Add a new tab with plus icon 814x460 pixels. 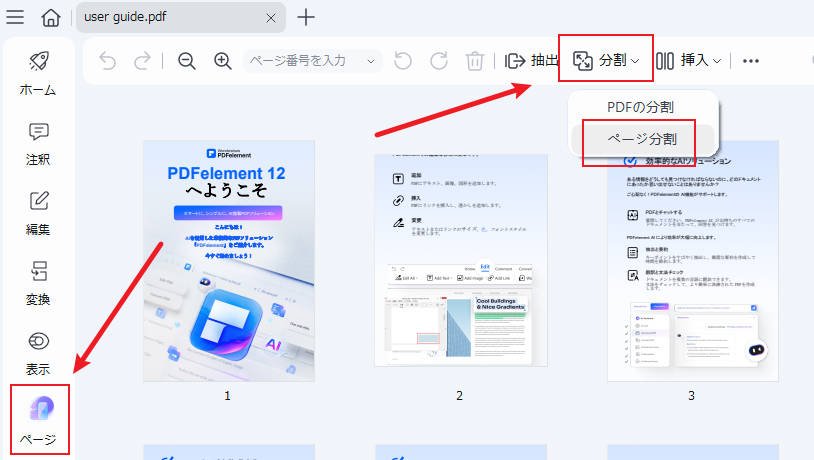coord(306,17)
